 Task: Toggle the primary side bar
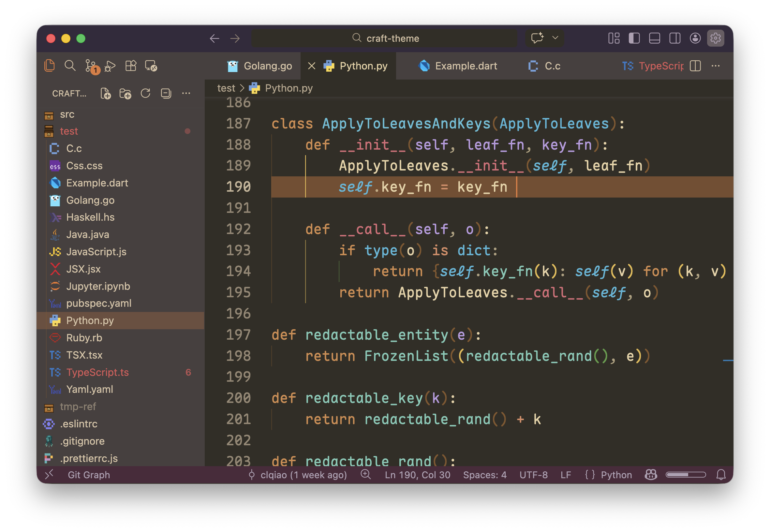[634, 38]
